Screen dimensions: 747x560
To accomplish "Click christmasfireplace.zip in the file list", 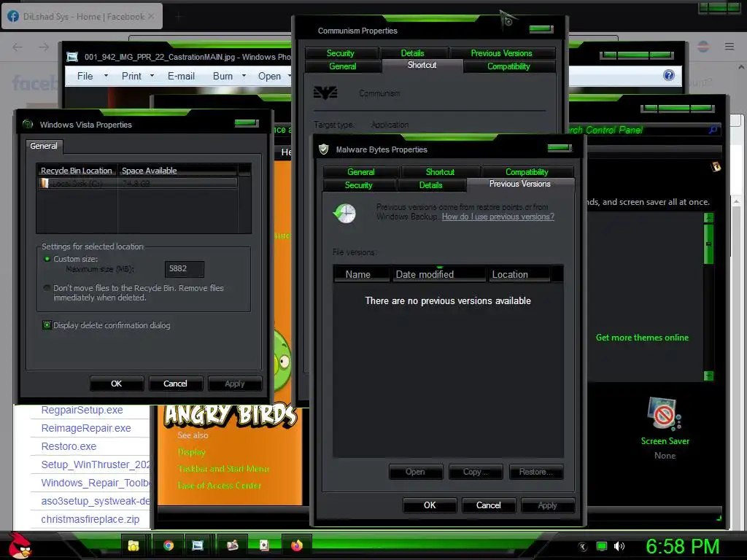I will tap(90, 519).
